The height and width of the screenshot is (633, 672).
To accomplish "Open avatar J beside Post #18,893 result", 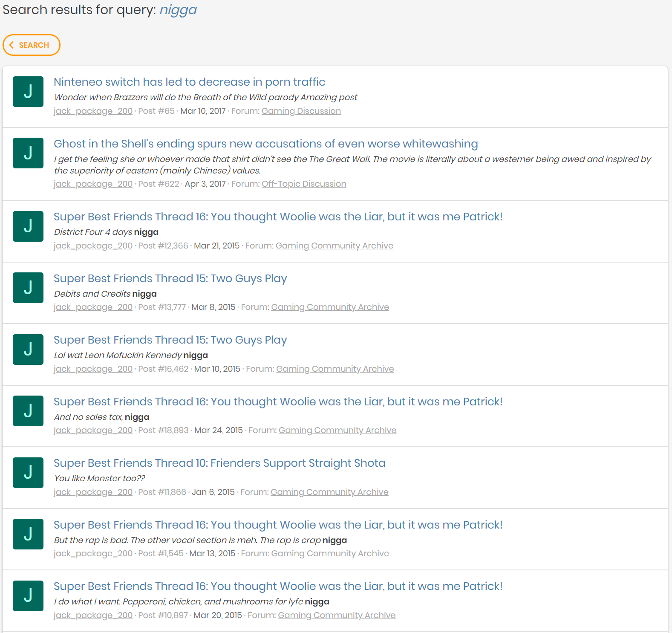I will pyautogui.click(x=28, y=411).
